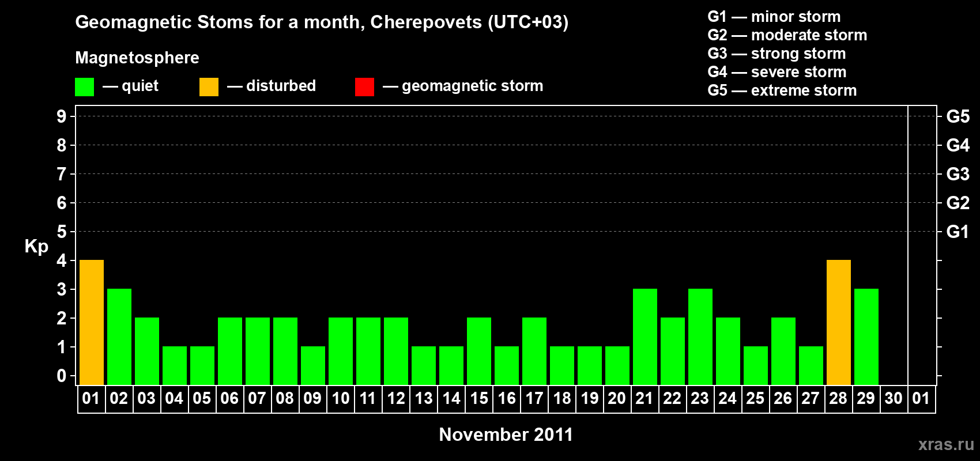Click 'G3 — strong storm' legend line
The height and width of the screenshot is (461, 980).
pyautogui.click(x=777, y=54)
